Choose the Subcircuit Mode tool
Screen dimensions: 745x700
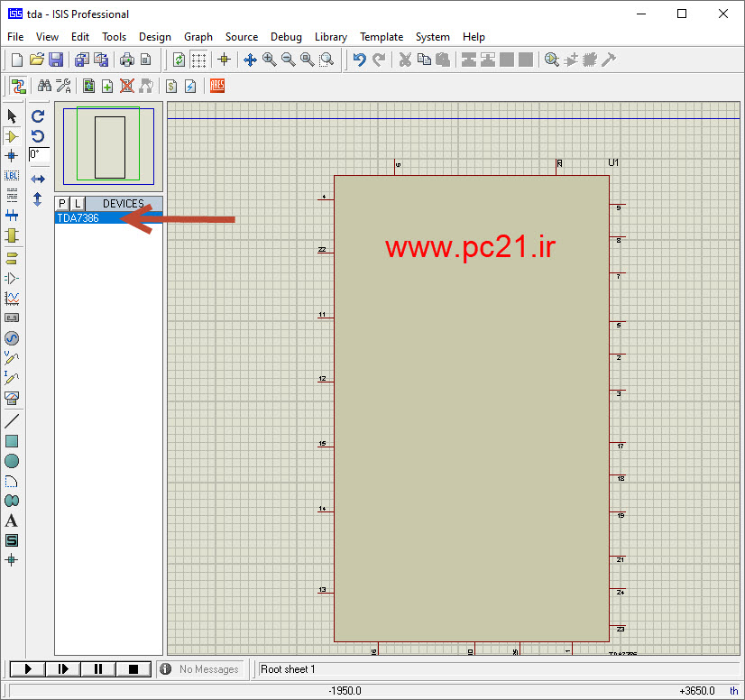[x=12, y=235]
